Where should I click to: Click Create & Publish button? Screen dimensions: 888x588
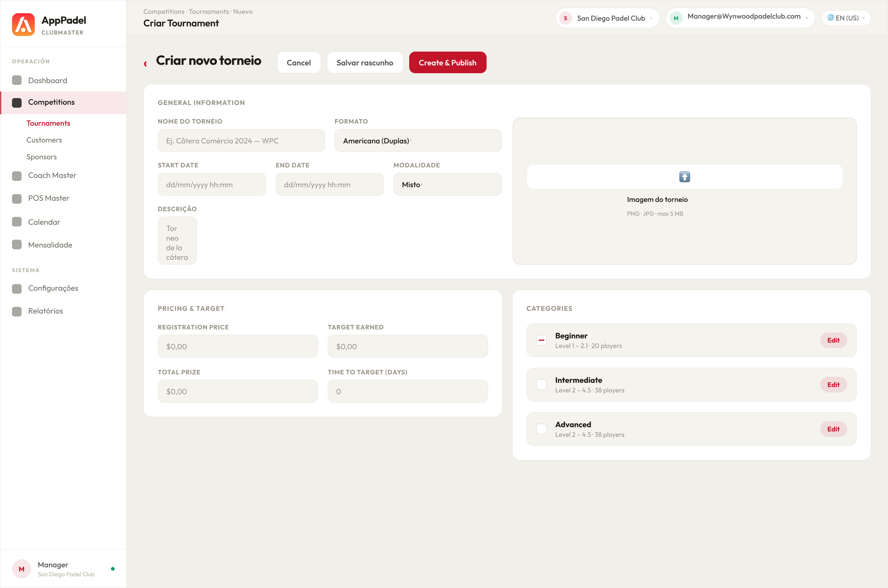click(447, 63)
